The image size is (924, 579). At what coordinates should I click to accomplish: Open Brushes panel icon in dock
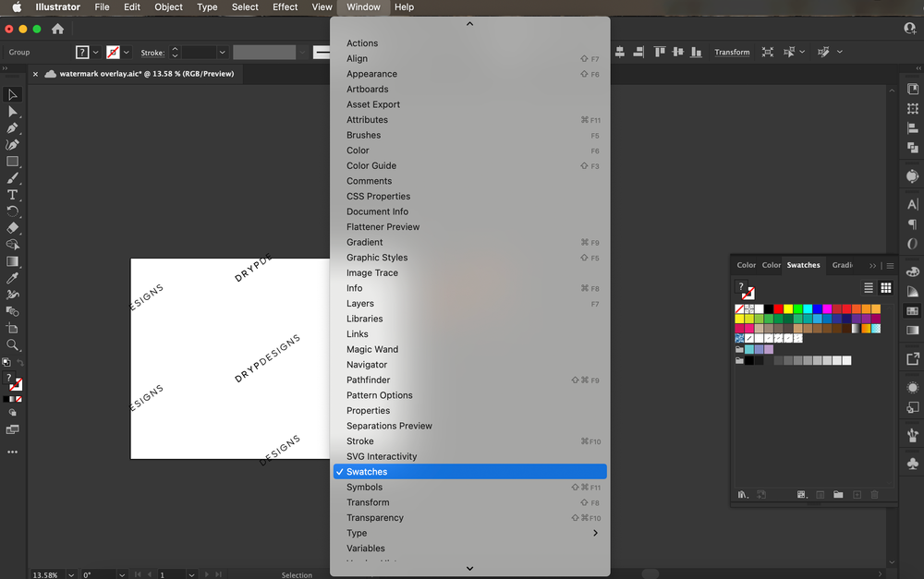(912, 435)
